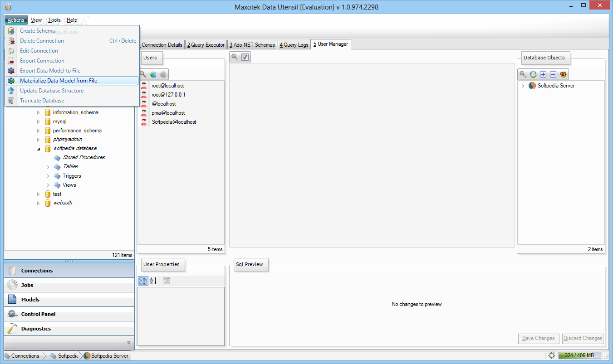Select the test database
Screen dimensions: 613x364
(x=57, y=194)
